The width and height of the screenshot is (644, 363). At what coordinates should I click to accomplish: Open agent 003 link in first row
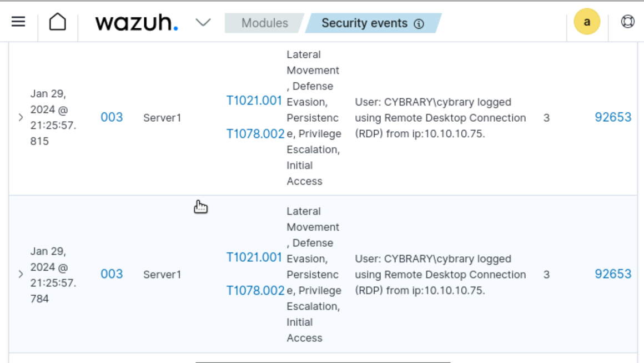[112, 117]
